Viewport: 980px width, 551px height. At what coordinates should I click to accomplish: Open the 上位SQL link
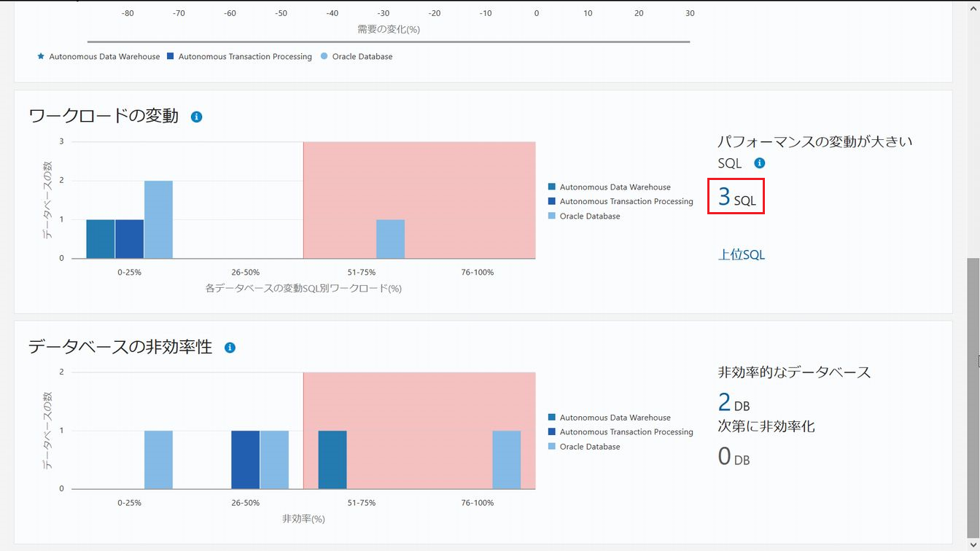742,254
